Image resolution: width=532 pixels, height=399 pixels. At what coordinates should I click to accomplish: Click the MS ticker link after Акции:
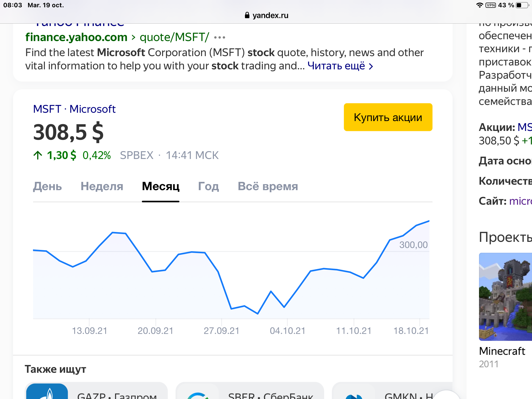(524, 127)
